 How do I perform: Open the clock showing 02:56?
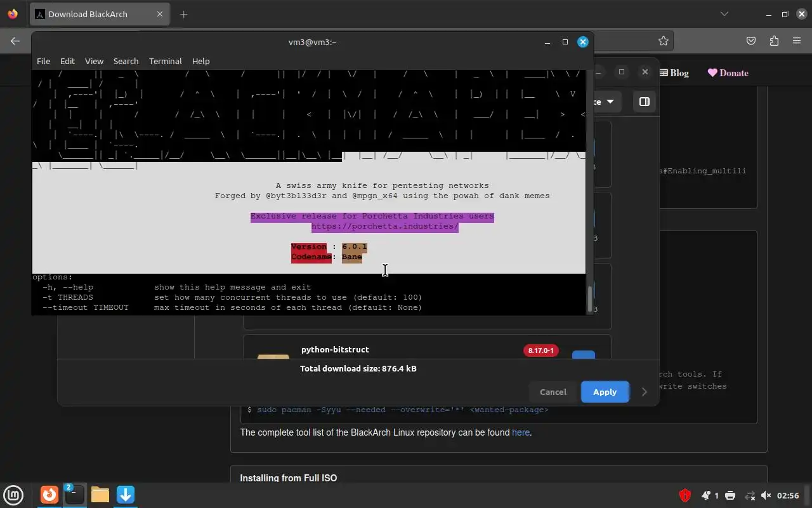coord(788,495)
